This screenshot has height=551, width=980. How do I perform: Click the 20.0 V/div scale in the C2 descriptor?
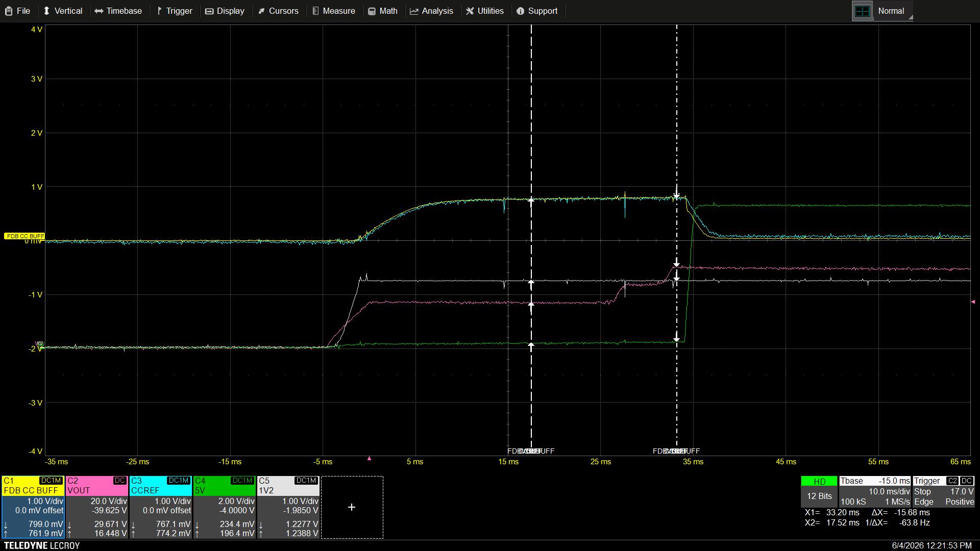[x=109, y=502]
